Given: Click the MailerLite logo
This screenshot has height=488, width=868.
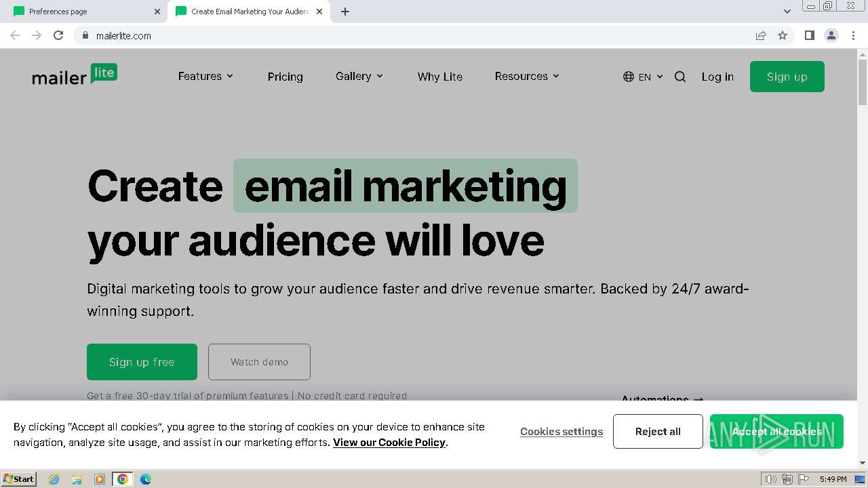Looking at the screenshot, I should pos(75,75).
